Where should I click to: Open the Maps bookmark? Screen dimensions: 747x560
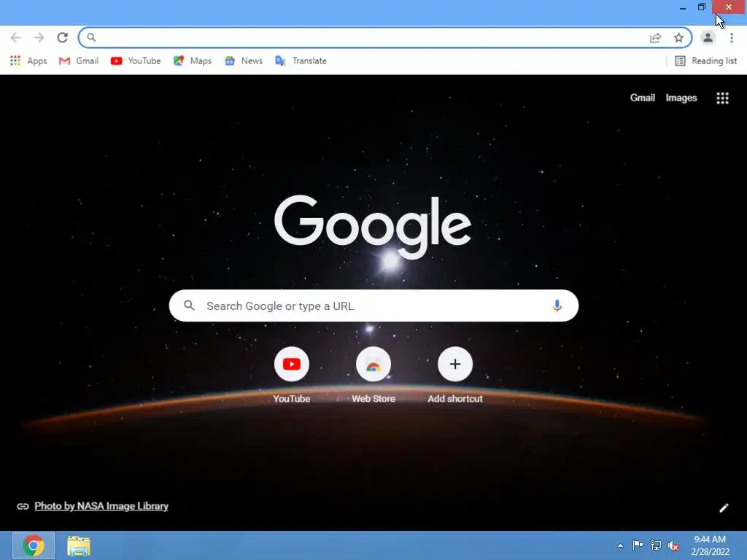click(193, 61)
